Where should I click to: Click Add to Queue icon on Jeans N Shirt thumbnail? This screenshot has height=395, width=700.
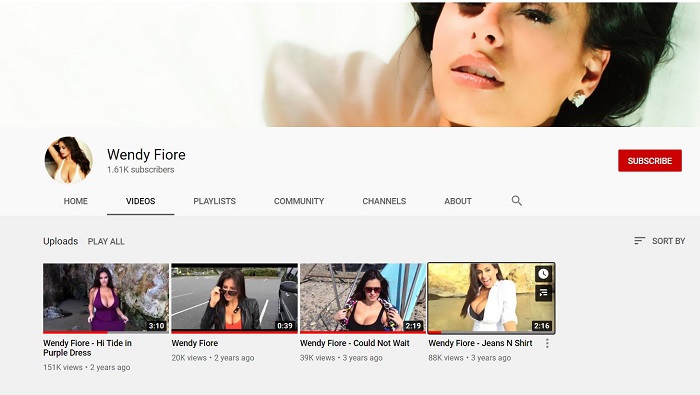pos(543,293)
